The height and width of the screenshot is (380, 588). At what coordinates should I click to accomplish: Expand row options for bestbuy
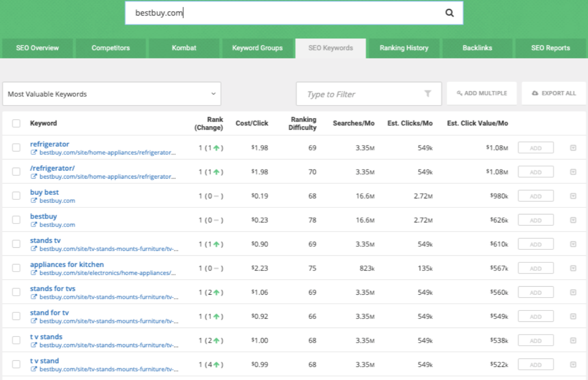coord(573,220)
